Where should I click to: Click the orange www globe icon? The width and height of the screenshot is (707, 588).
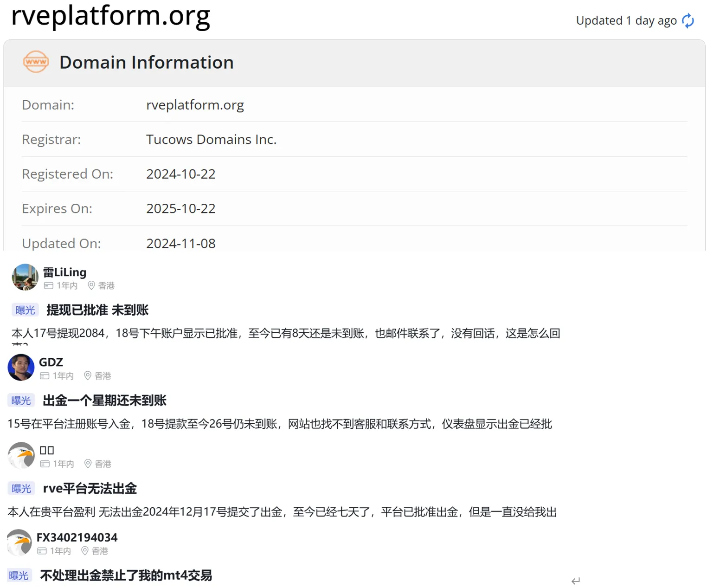pos(36,62)
